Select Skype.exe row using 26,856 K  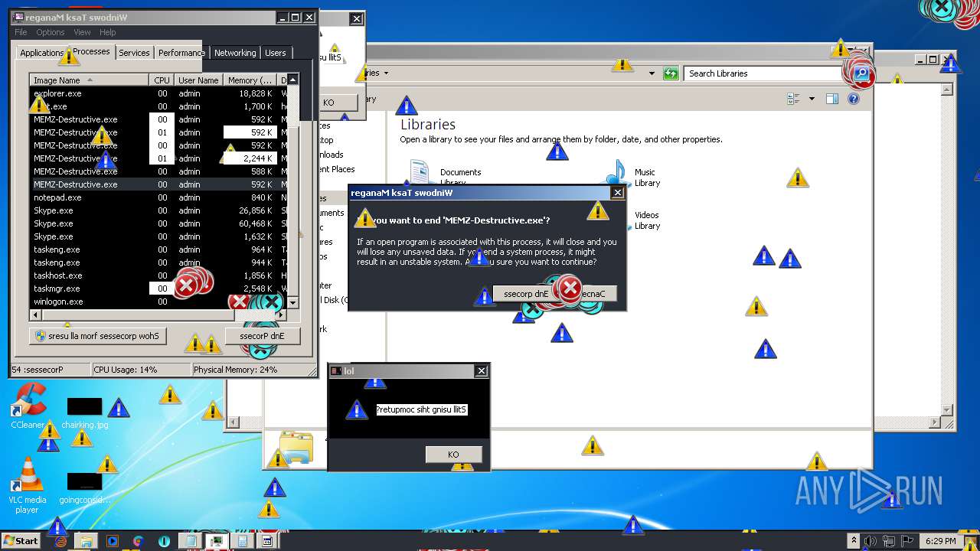(158, 210)
